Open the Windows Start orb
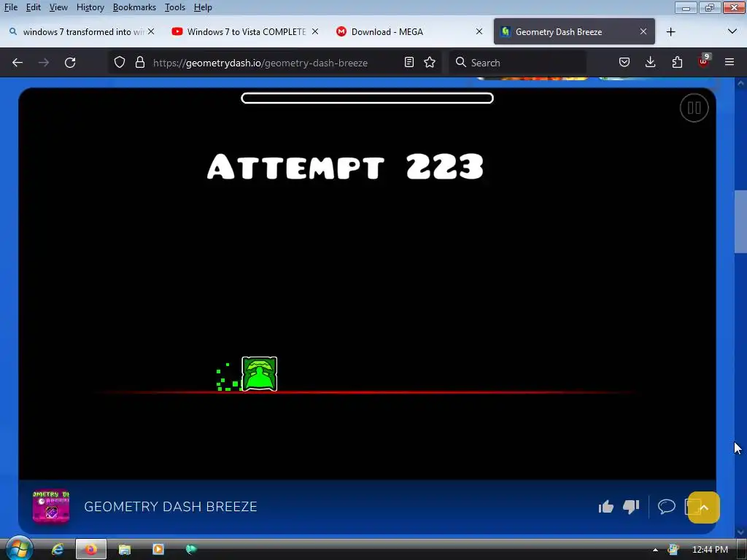Screen dimensions: 747x560 [18, 549]
